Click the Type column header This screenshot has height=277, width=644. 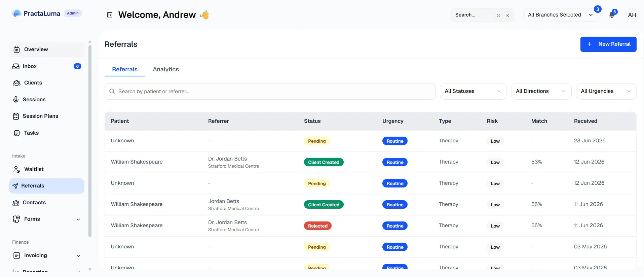(x=445, y=121)
